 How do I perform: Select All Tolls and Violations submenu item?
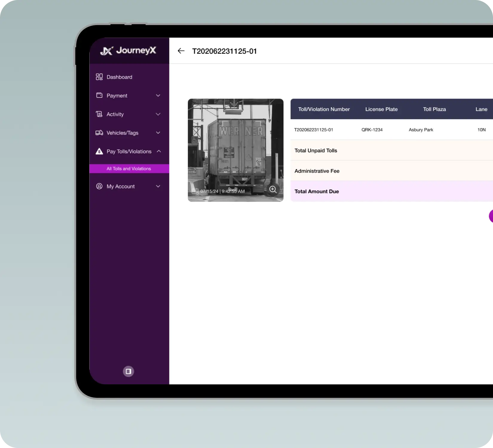(129, 168)
